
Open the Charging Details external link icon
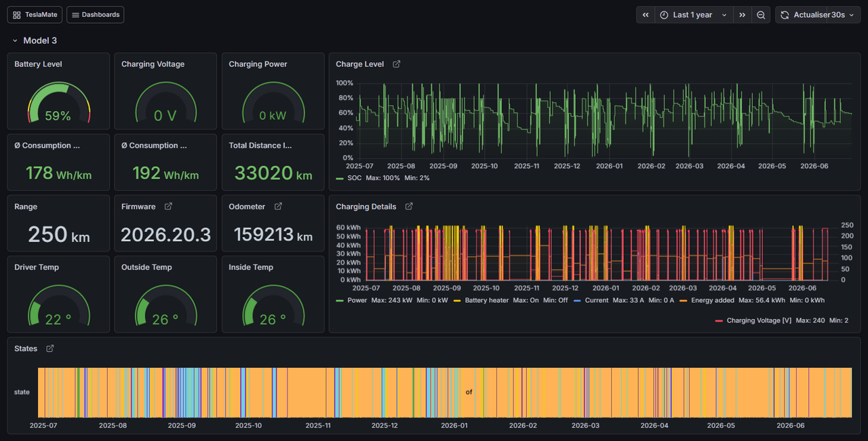click(x=409, y=207)
